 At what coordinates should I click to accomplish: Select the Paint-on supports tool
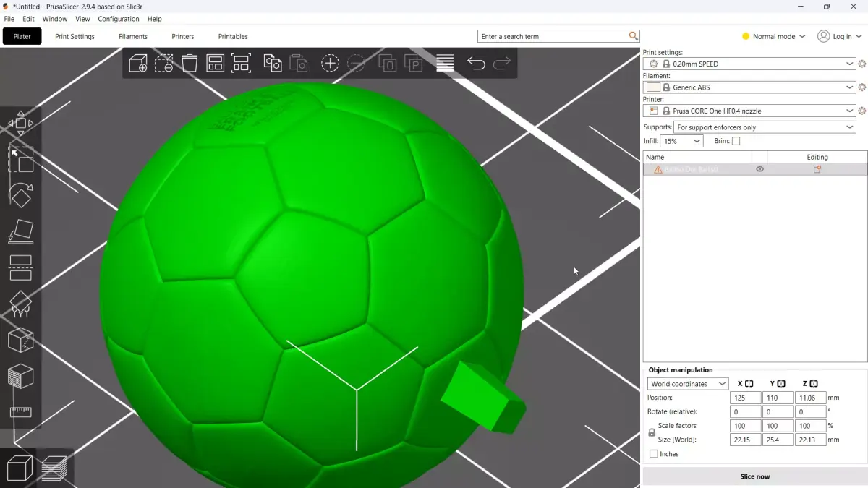pyautogui.click(x=20, y=304)
